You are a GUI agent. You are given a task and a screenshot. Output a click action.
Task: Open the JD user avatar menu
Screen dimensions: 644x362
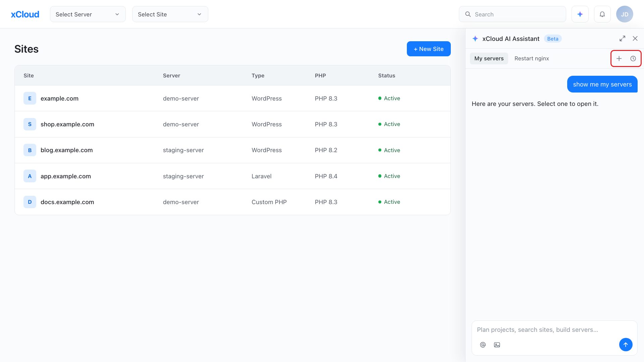[625, 14]
